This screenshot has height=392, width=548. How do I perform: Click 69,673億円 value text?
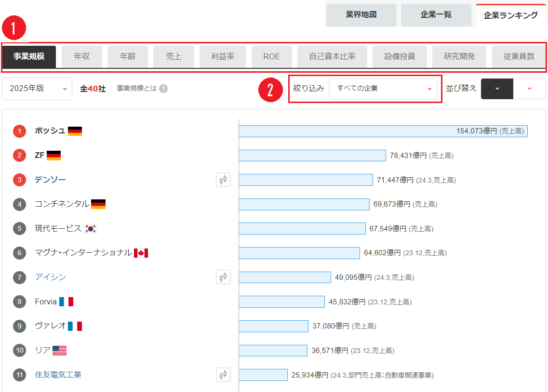tap(392, 204)
